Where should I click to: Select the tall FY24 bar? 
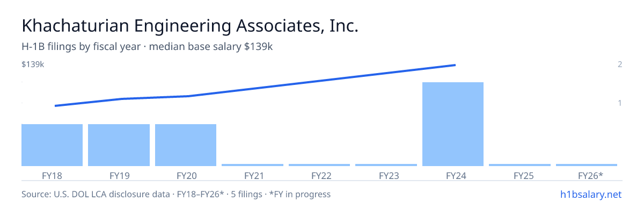point(453,124)
